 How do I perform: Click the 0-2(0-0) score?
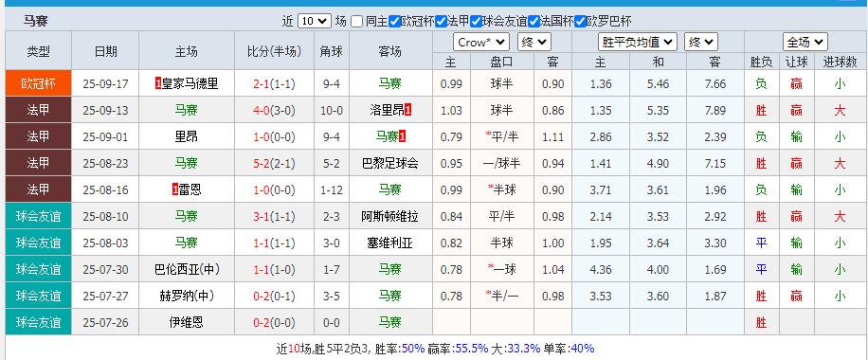pos(274,322)
